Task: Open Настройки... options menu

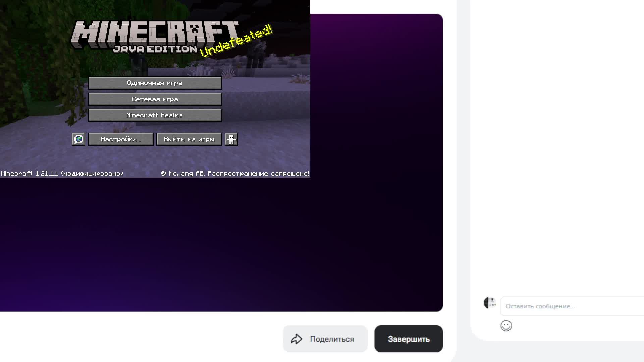Action: click(120, 139)
